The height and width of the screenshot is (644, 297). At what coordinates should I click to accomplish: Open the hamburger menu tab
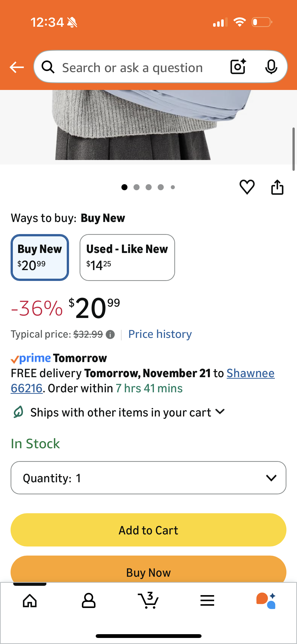(x=207, y=601)
